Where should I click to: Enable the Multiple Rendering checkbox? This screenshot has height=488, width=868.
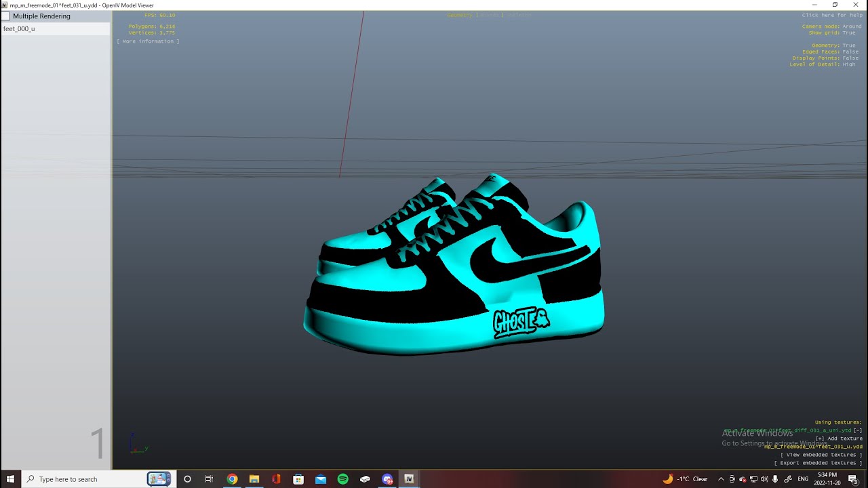[5, 16]
